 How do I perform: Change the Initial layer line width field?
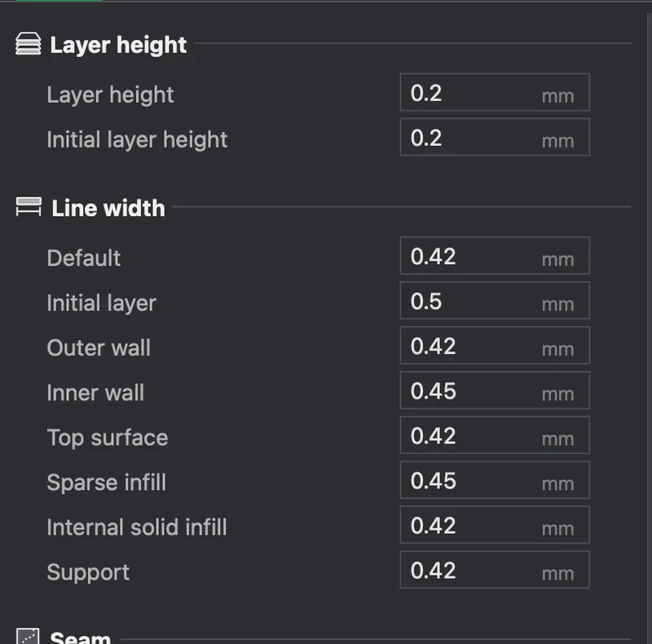[x=495, y=301]
